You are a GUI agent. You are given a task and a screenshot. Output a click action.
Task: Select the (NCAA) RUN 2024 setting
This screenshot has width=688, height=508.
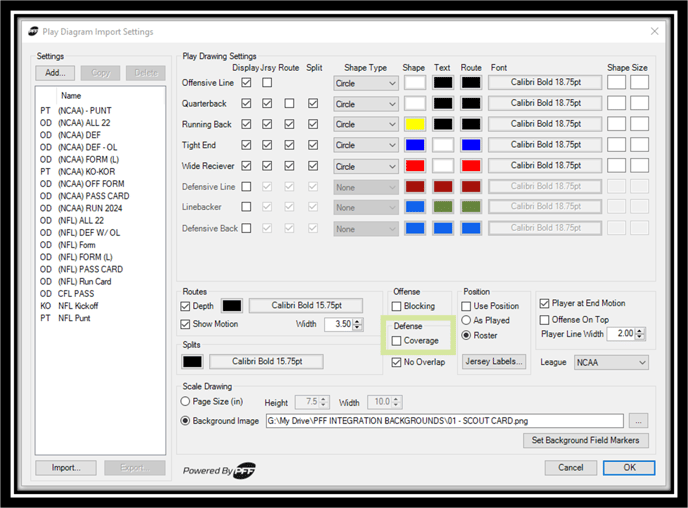[90, 208]
